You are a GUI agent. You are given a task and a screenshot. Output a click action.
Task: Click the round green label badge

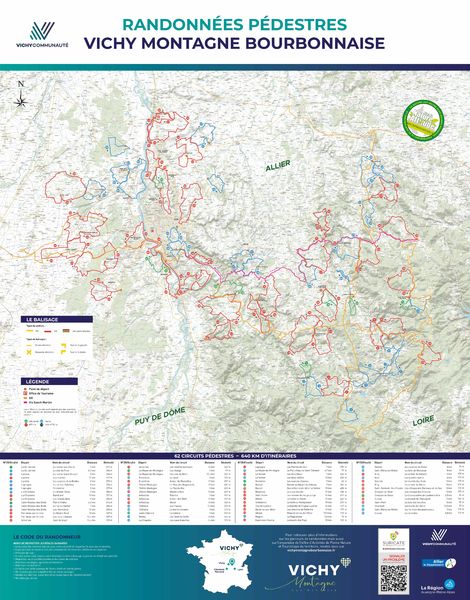[x=423, y=120]
